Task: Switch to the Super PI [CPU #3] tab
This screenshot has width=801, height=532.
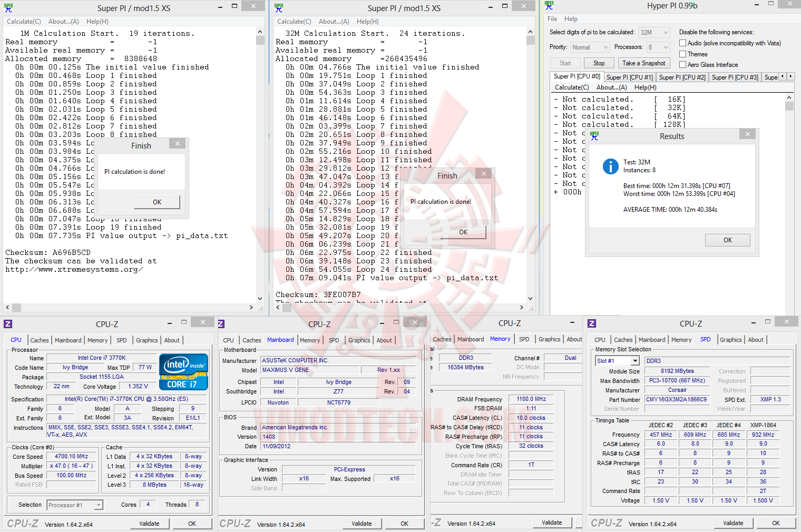Action: [735, 77]
